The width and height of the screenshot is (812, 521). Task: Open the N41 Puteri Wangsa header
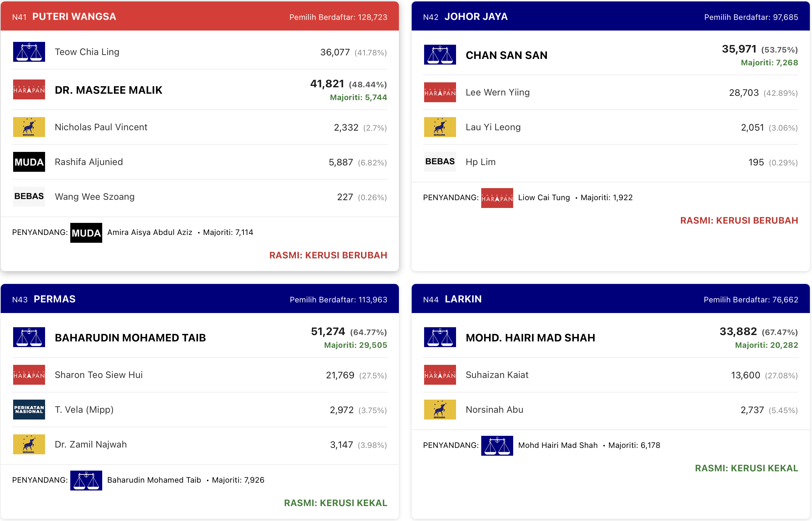pyautogui.click(x=200, y=16)
